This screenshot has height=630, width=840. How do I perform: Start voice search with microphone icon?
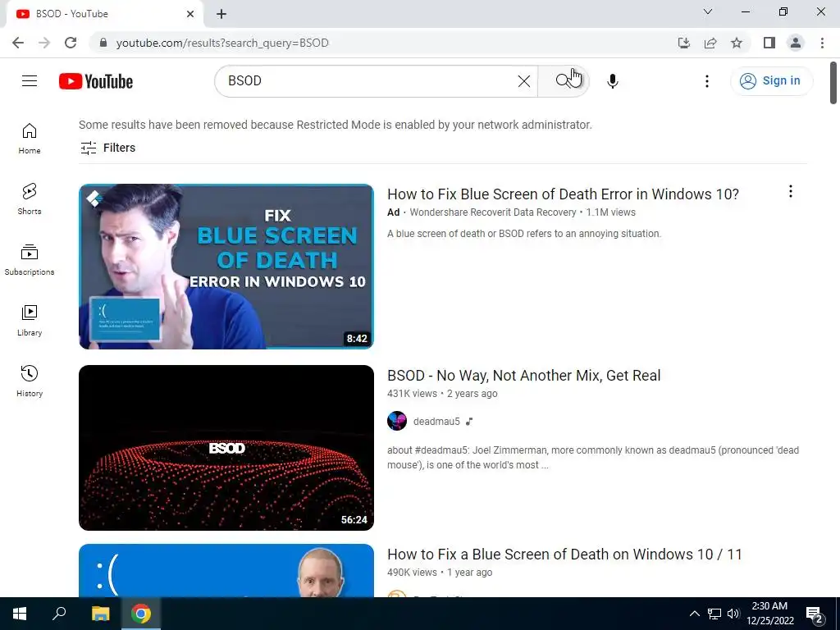(x=612, y=81)
